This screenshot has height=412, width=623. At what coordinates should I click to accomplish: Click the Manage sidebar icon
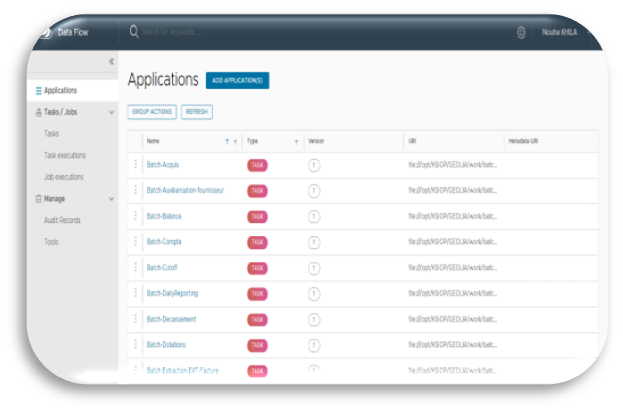39,199
